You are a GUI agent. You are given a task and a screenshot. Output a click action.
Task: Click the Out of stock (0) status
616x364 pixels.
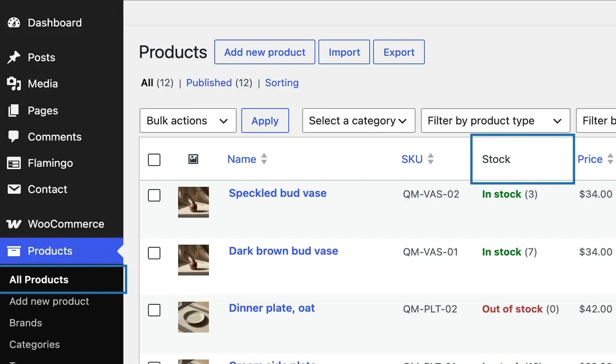point(521,309)
